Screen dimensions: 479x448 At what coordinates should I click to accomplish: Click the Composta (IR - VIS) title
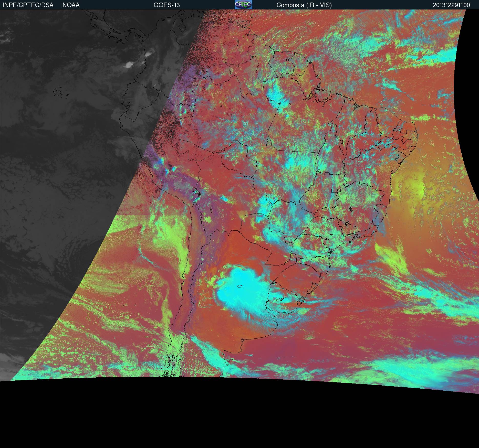click(304, 5)
